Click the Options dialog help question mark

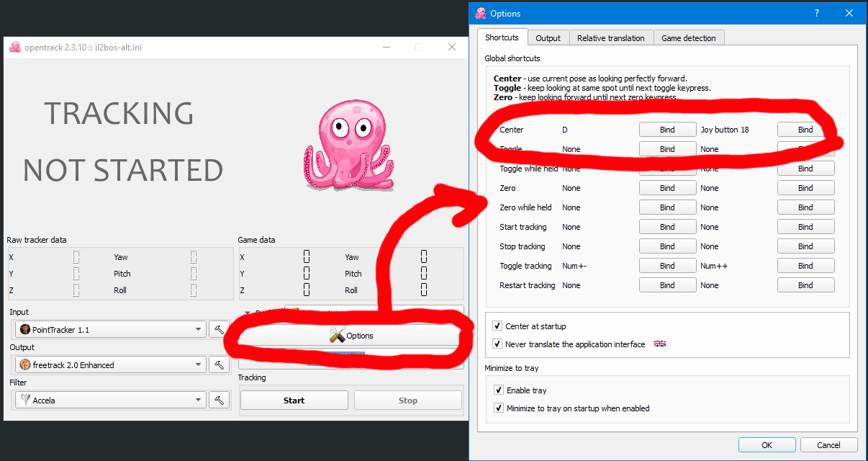pos(817,14)
